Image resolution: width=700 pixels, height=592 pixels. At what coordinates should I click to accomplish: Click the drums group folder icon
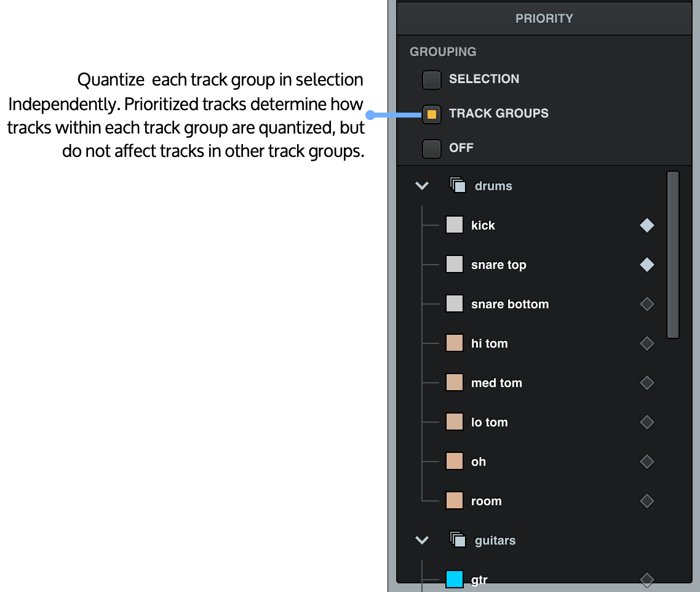click(458, 185)
